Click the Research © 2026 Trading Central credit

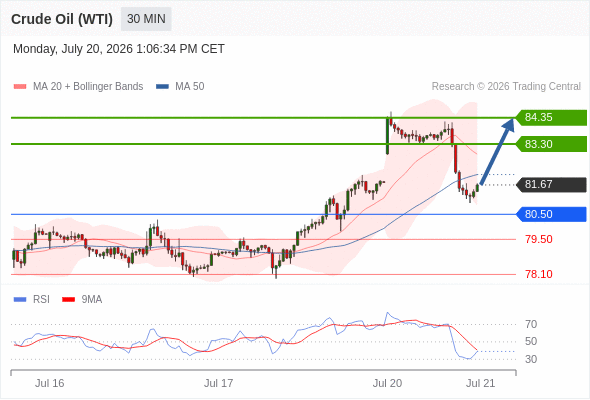click(506, 87)
